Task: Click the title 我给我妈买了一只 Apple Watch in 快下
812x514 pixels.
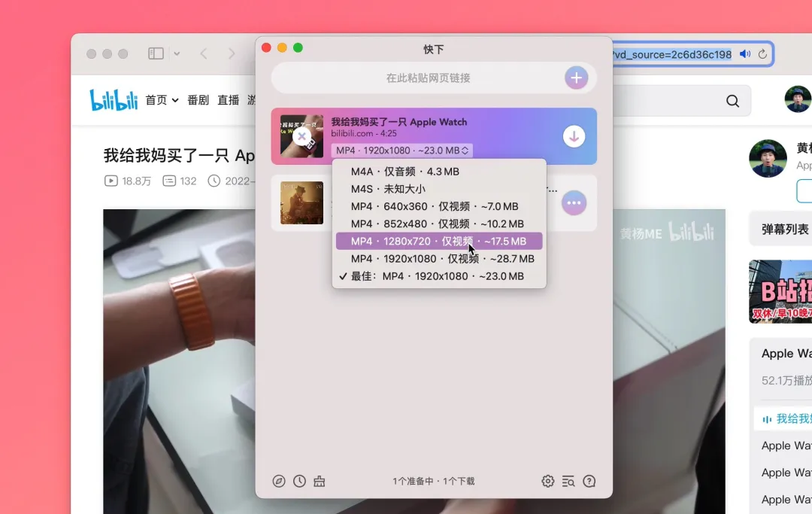Action: pos(398,122)
